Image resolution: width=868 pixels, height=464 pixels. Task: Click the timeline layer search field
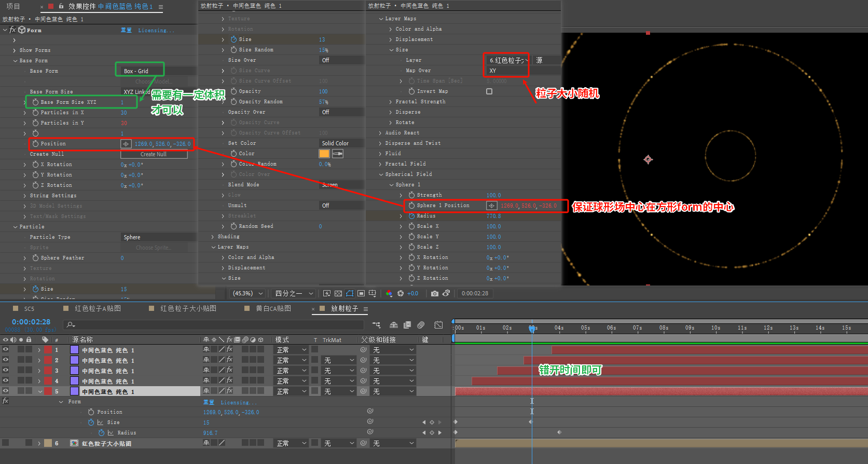(213, 325)
